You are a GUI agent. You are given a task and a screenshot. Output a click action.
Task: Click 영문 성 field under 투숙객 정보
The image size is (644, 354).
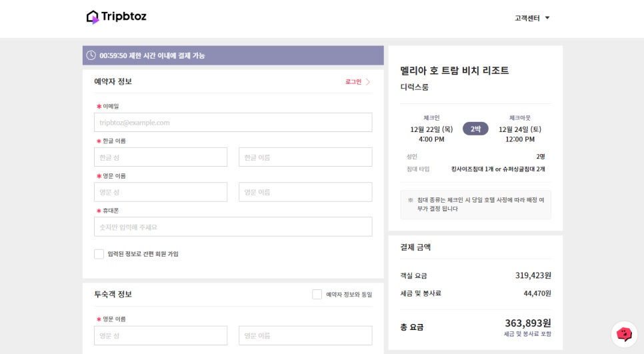coord(161,335)
